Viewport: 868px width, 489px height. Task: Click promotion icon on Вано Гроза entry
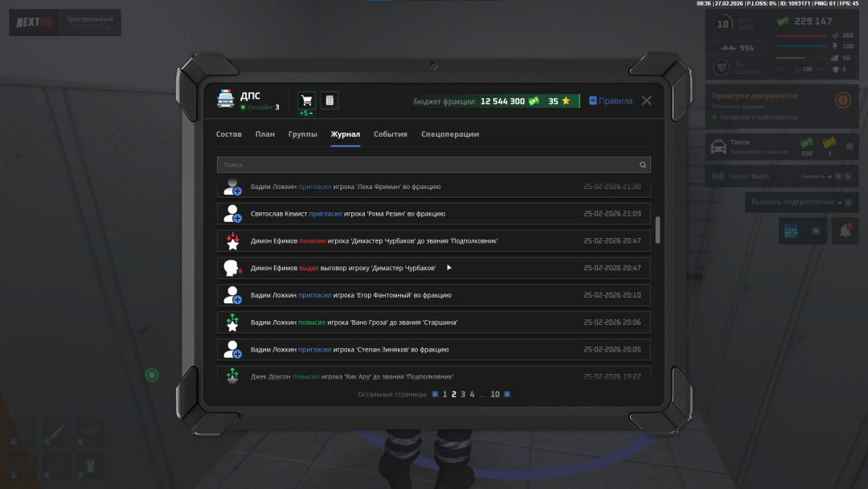(x=232, y=323)
